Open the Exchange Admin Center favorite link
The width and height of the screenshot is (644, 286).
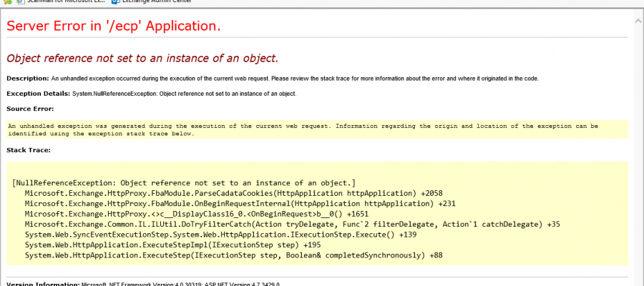click(x=155, y=3)
